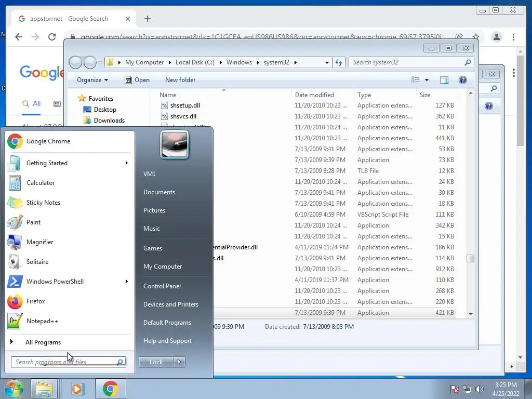
Task: Open Google Chrome from the Start menu
Action: click(x=70, y=141)
